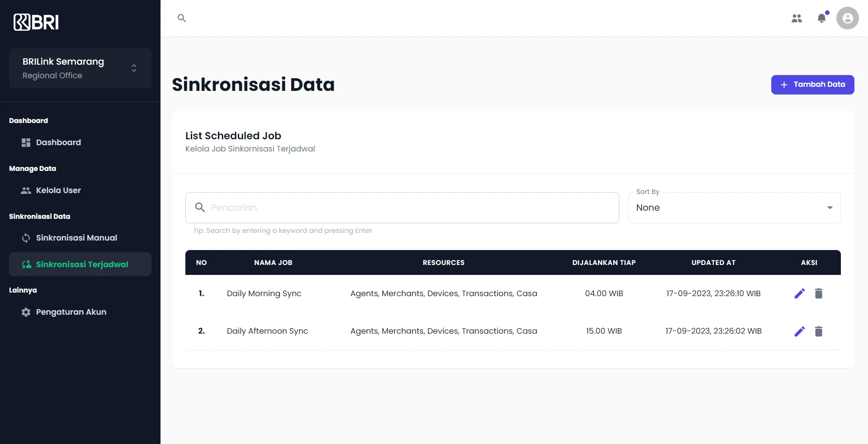Click the search magnifier in top bar

click(x=182, y=18)
